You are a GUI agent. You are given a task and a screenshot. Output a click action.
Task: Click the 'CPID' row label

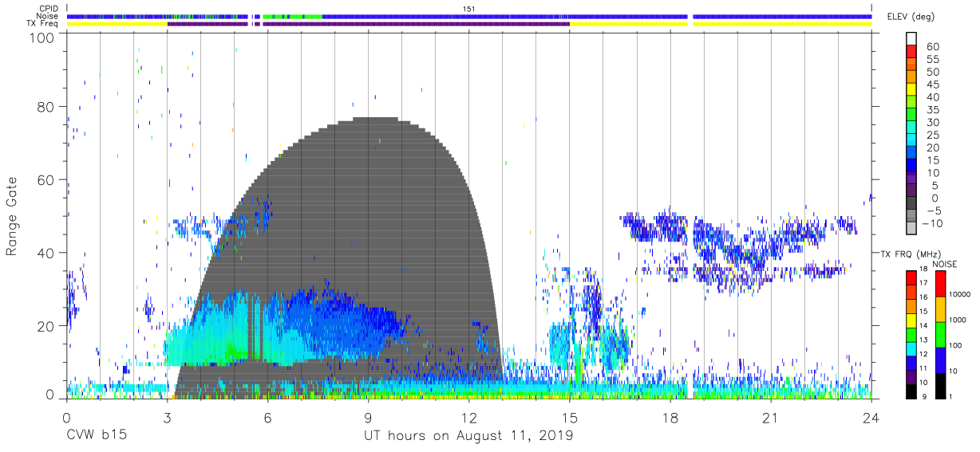tap(49, 9)
